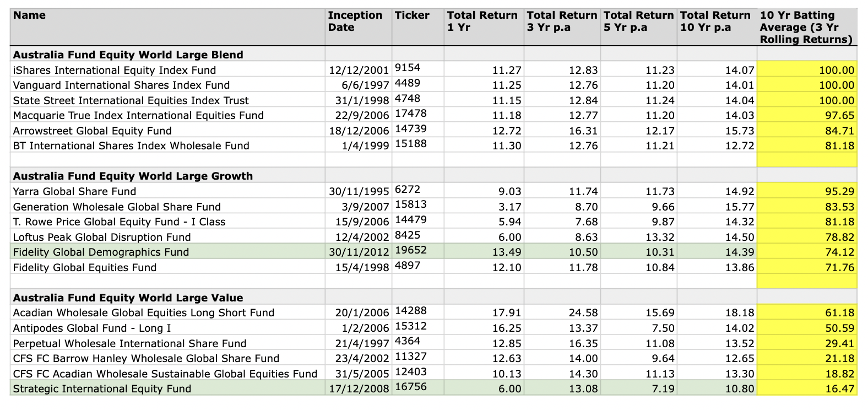This screenshot has width=868, height=410.
Task: Click Arrowstreet Global Equity Fund name
Action: pos(92,131)
